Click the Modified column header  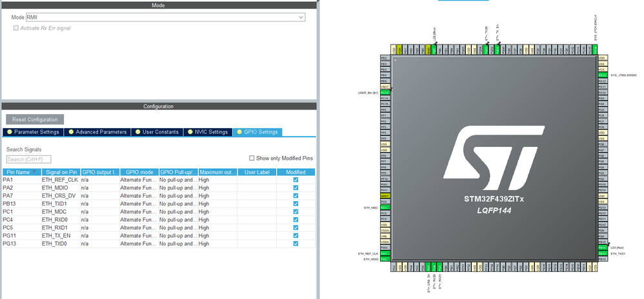point(296,172)
